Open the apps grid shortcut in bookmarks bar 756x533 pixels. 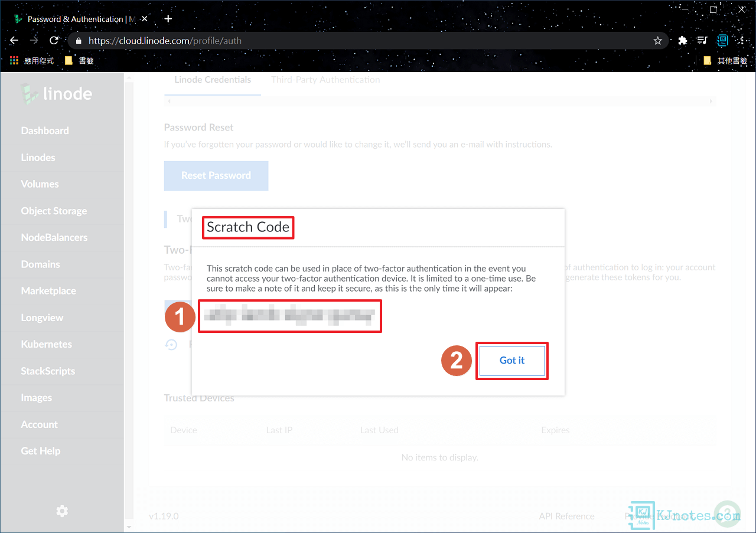pos(15,60)
